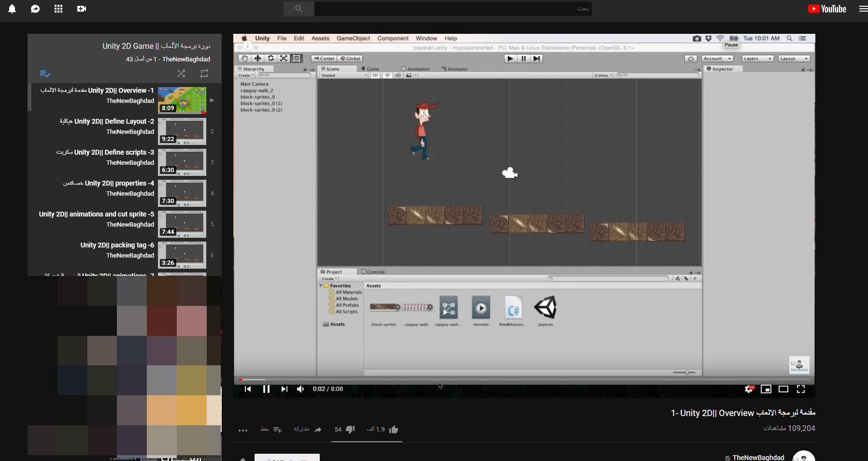The width and height of the screenshot is (868, 461).
Task: Open the YouTube apps grid icon
Action: (x=58, y=9)
